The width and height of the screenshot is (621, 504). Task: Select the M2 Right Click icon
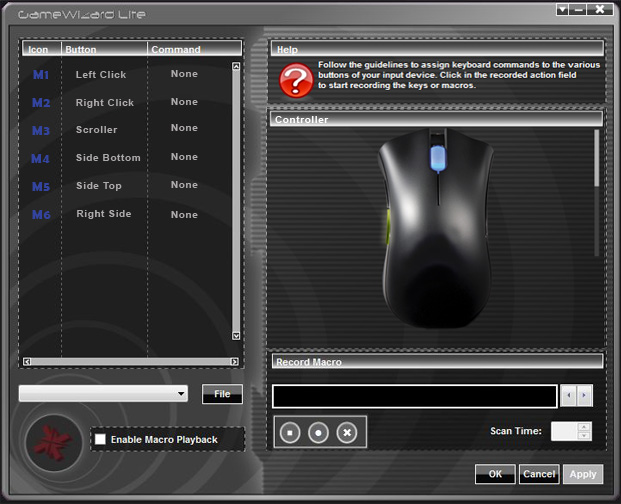[40, 103]
